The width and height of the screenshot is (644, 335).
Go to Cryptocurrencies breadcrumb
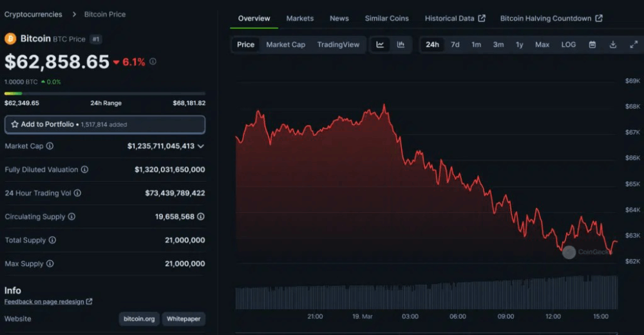click(33, 14)
